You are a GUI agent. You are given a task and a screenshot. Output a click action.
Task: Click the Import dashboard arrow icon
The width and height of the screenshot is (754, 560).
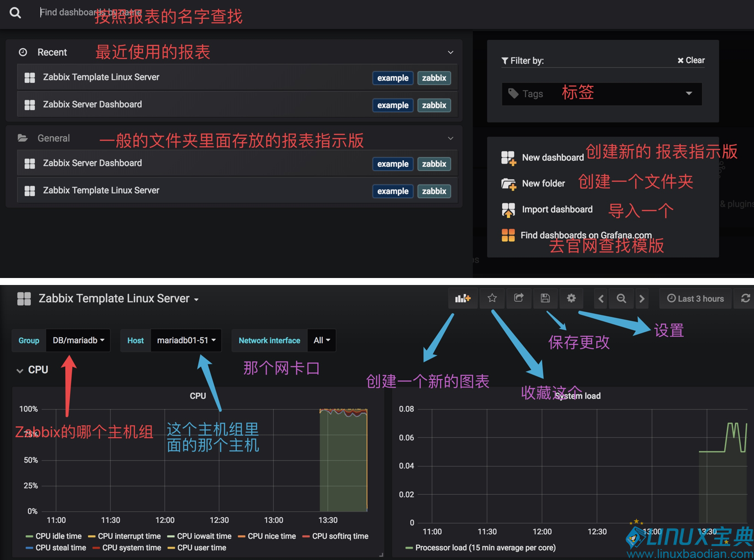508,210
